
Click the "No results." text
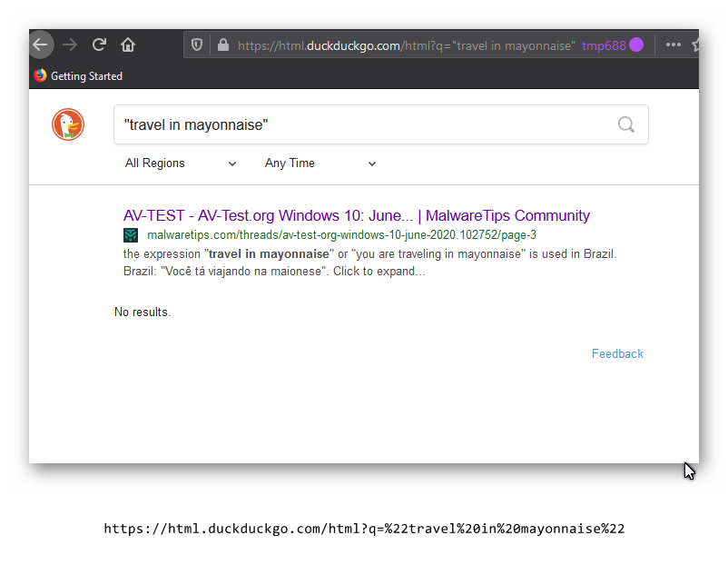pos(143,312)
